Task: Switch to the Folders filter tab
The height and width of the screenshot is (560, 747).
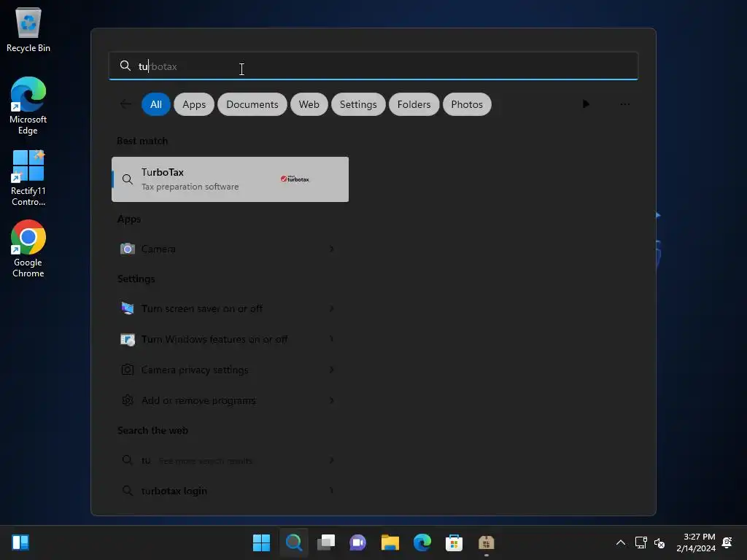Action: click(x=414, y=104)
